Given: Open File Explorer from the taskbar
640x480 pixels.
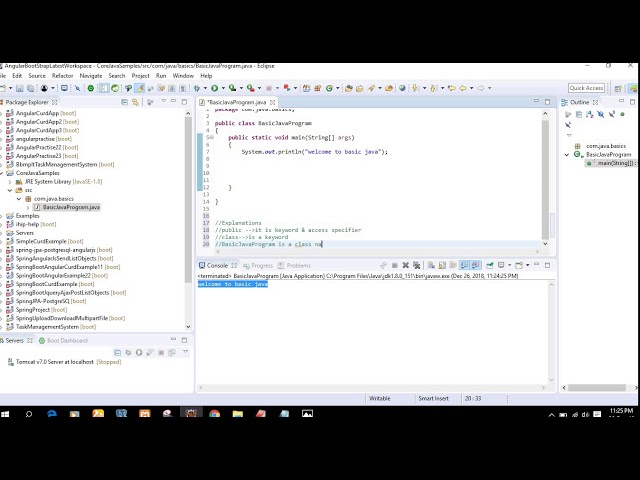Looking at the screenshot, I should click(238, 414).
